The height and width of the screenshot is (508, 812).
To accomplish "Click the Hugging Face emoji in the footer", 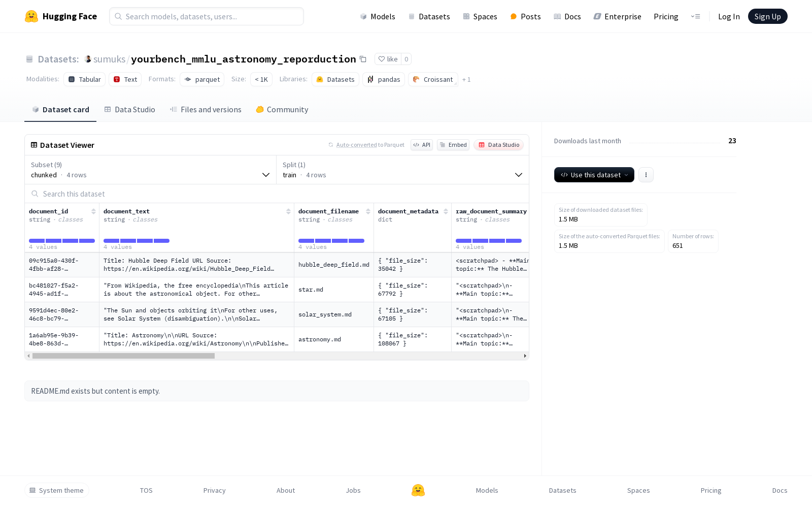I will 418,490.
